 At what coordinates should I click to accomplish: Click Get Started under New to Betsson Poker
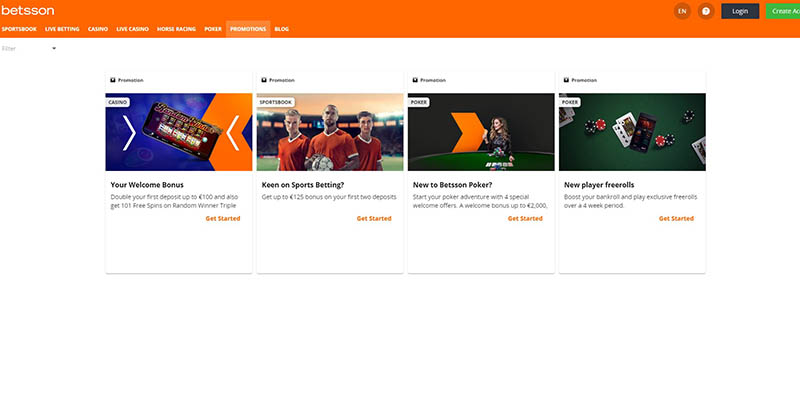[525, 218]
